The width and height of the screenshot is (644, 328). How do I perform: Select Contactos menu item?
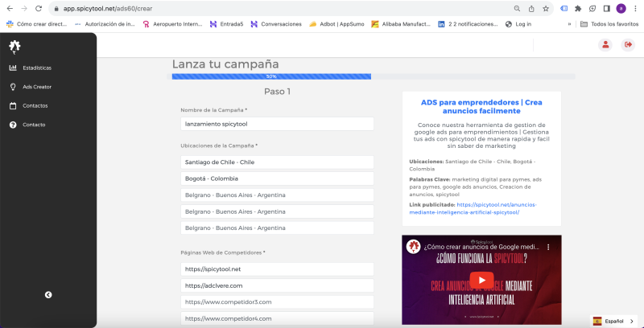35,106
